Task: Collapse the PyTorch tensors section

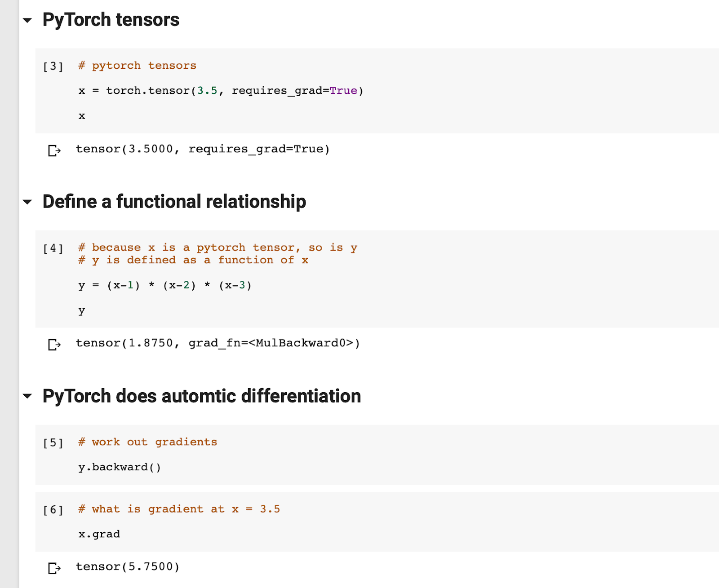Action: click(28, 20)
